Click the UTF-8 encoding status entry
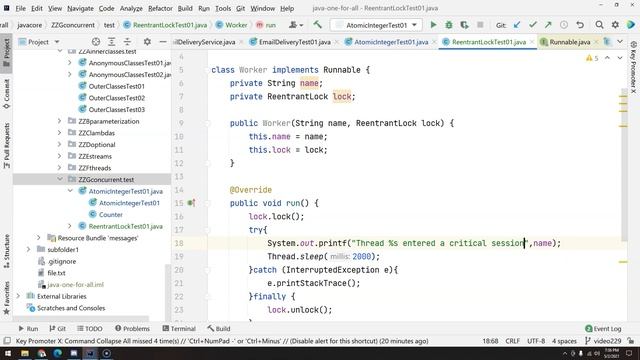The image size is (640, 360). pyautogui.click(x=536, y=341)
